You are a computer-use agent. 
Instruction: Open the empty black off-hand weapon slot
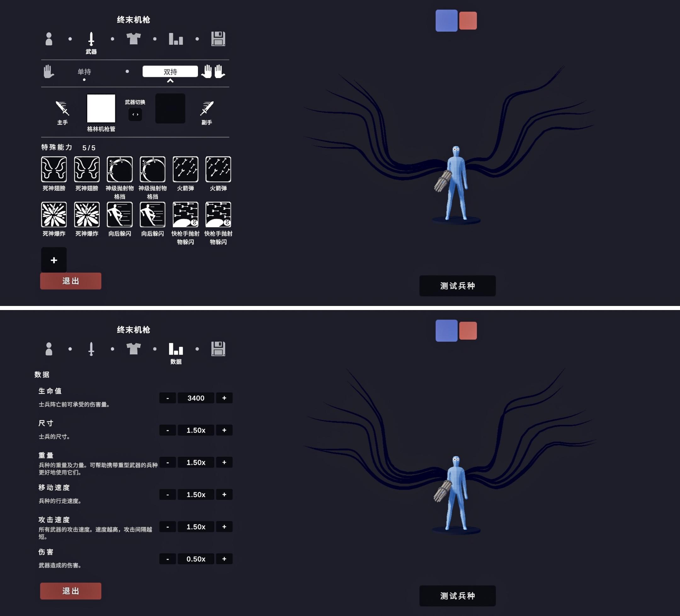point(170,108)
